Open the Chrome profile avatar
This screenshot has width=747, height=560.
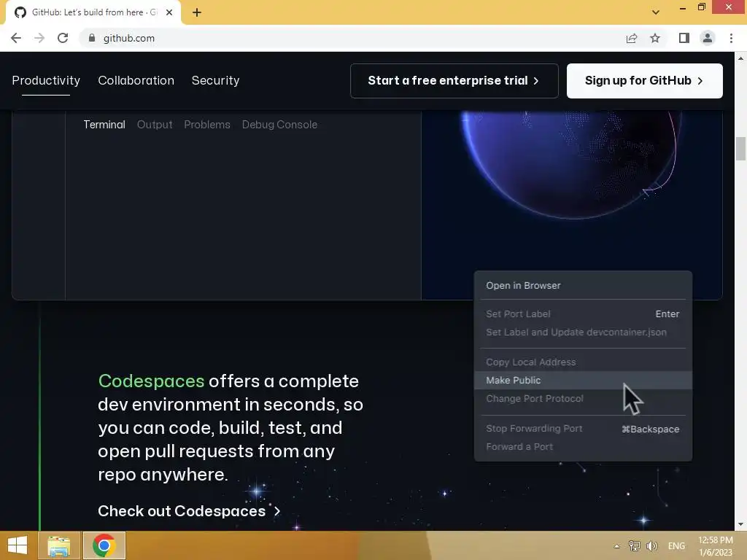[708, 38]
